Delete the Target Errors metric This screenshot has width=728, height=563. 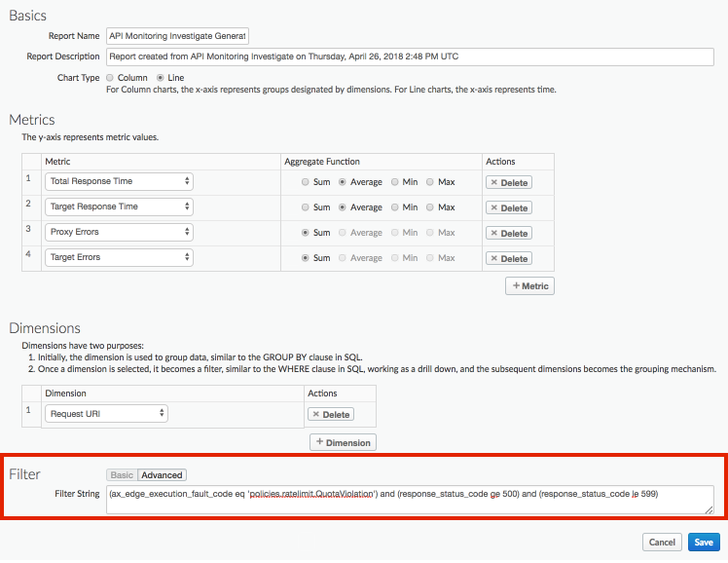508,258
